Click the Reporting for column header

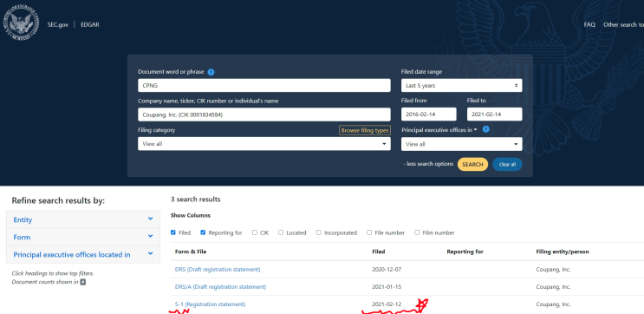click(x=465, y=252)
